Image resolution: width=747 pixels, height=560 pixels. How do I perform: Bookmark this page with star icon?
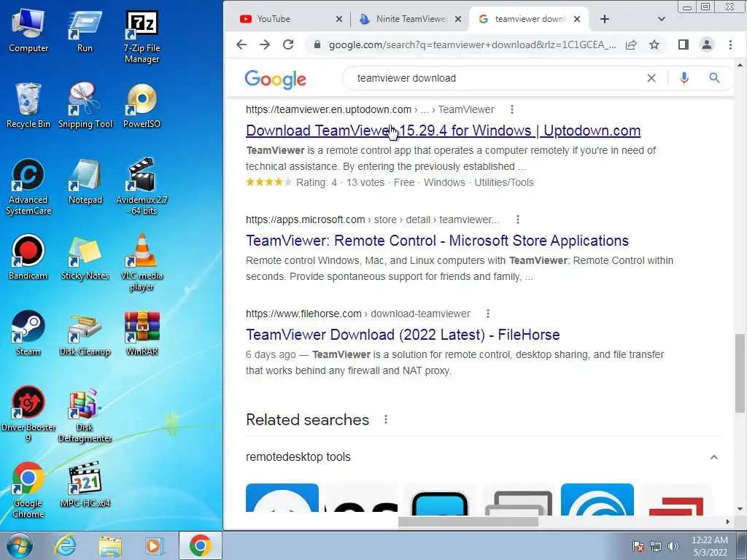coord(654,44)
